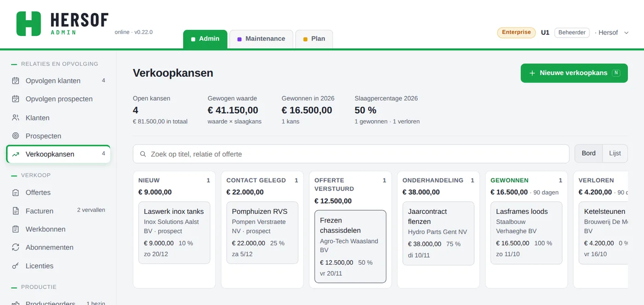The height and width of the screenshot is (305, 644).
Task: Open the Laswerk inox tanks card
Action: [174, 233]
